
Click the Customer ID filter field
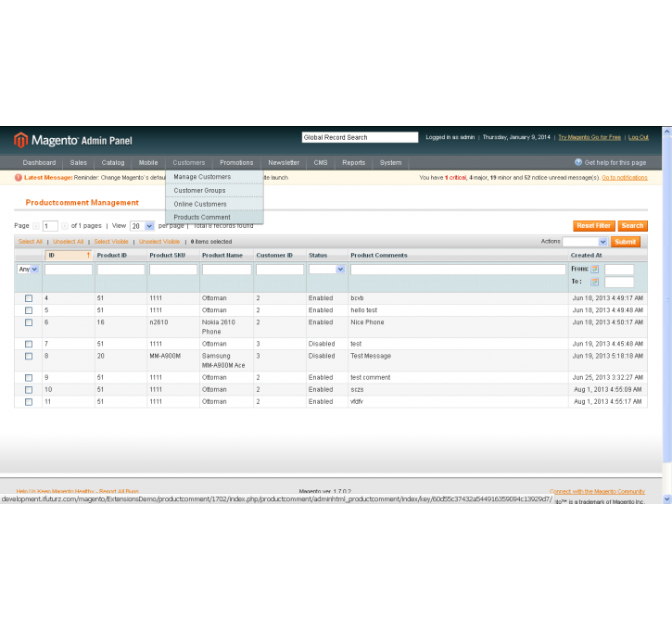pos(280,270)
